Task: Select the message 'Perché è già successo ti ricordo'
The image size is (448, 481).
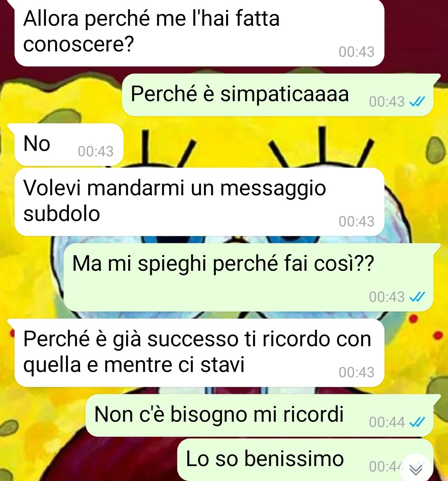Action: (200, 353)
